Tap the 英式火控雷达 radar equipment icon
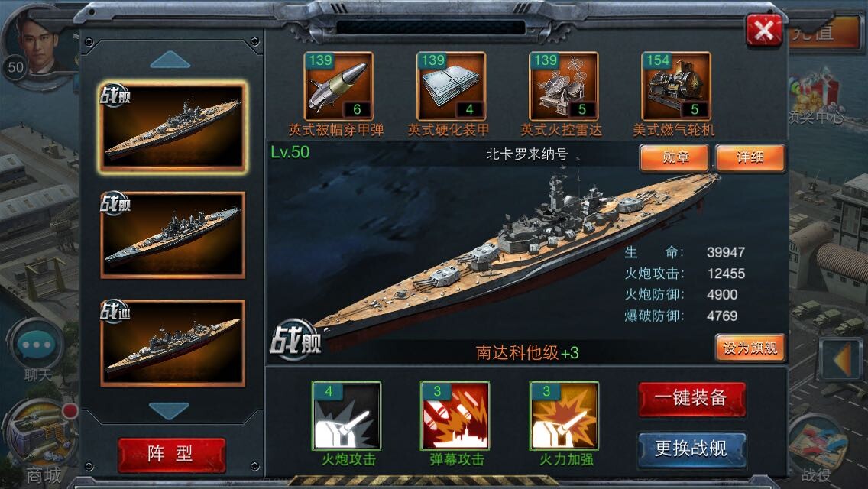This screenshot has height=489, width=868. (x=563, y=86)
